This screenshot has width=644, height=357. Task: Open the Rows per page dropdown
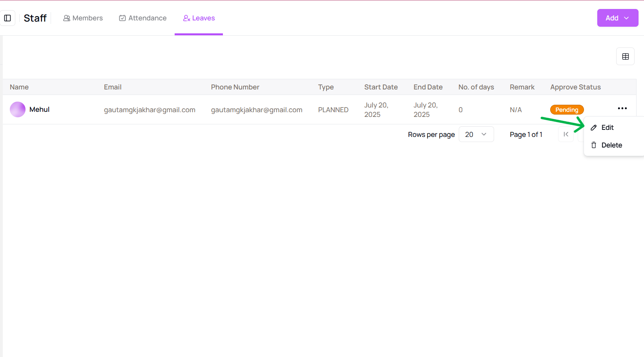click(x=476, y=135)
